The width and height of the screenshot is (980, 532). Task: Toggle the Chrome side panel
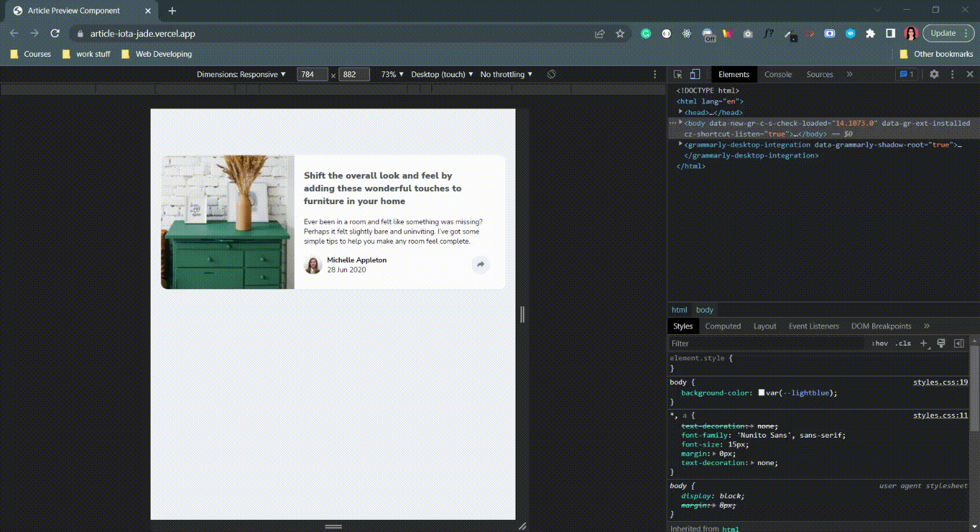(x=891, y=34)
